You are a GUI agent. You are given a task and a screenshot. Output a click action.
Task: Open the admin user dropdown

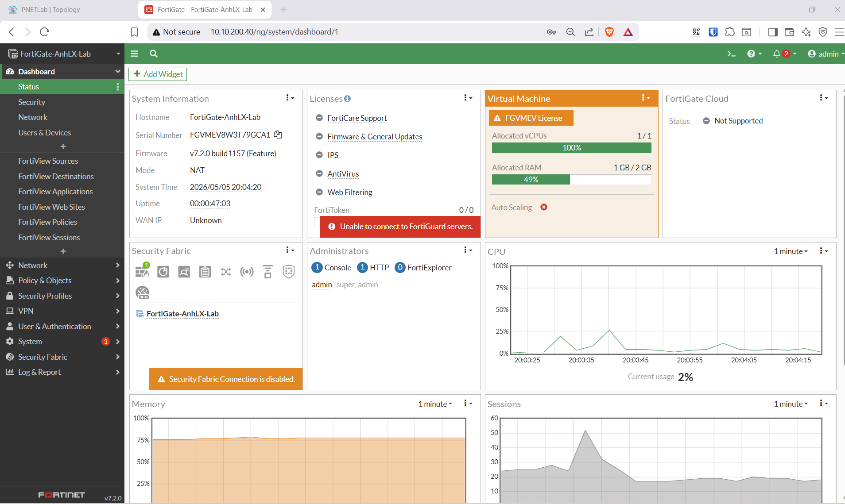tap(826, 54)
